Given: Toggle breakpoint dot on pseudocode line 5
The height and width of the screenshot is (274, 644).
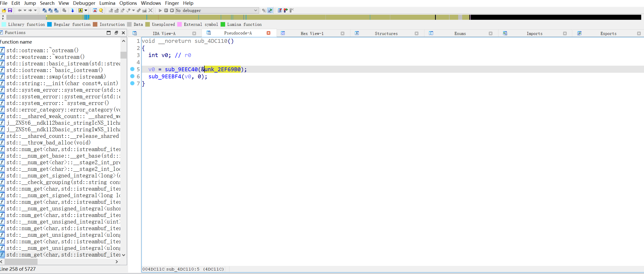Looking at the screenshot, I should pos(132,69).
